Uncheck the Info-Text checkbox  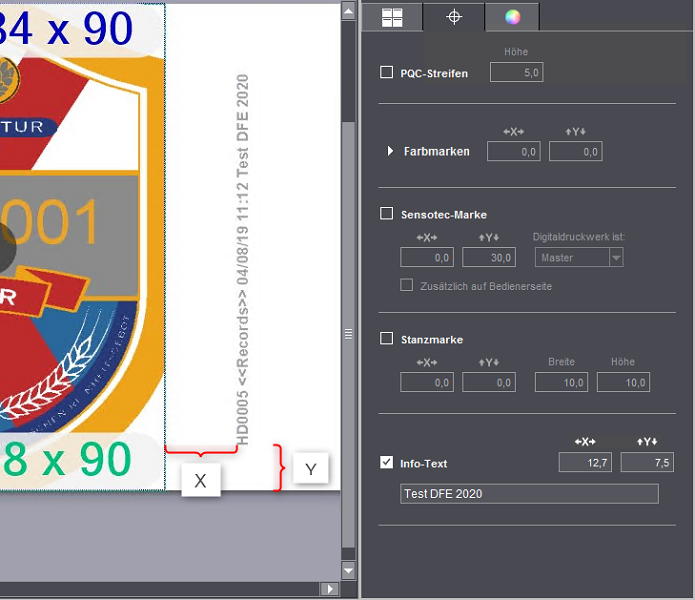[x=387, y=463]
